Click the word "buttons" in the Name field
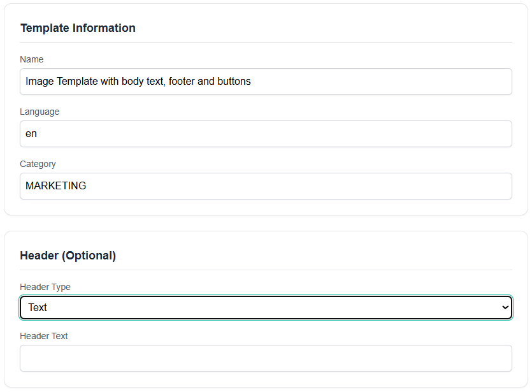This screenshot has width=532, height=392. [234, 82]
